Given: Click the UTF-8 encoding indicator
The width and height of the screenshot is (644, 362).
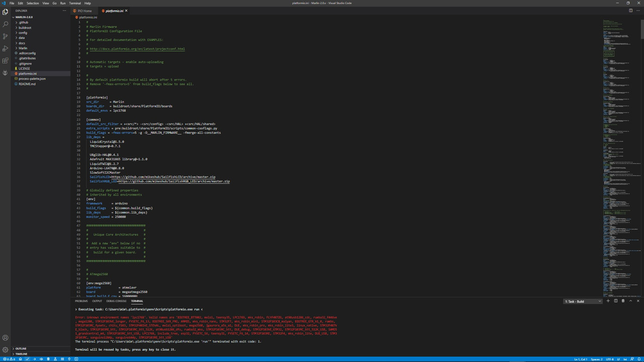Looking at the screenshot, I should tap(610, 359).
